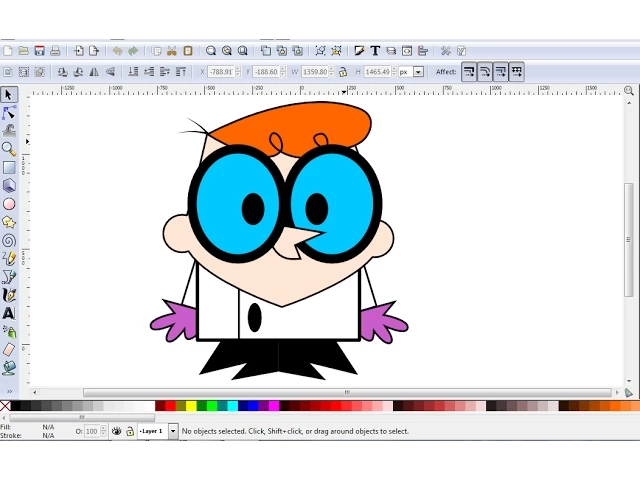Viewport: 640px width, 480px height.
Task: Paste from clipboard icon
Action: pyautogui.click(x=188, y=51)
